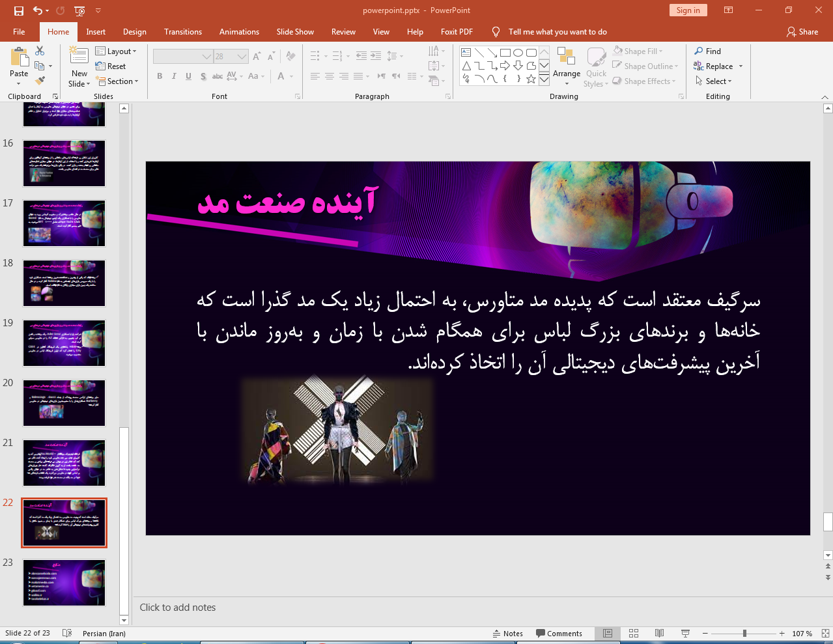Click the Cut scissors icon
The width and height of the screenshot is (833, 644).
[x=40, y=51]
